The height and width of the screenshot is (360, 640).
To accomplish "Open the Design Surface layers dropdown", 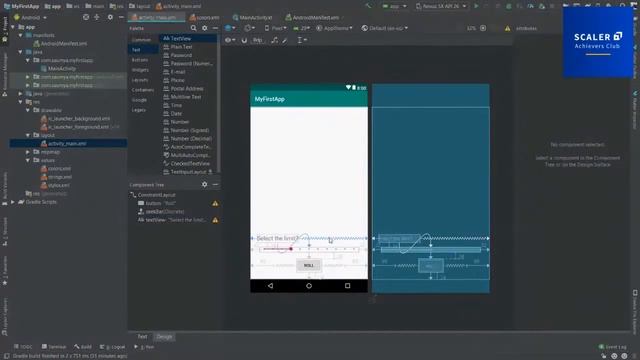I will point(230,28).
